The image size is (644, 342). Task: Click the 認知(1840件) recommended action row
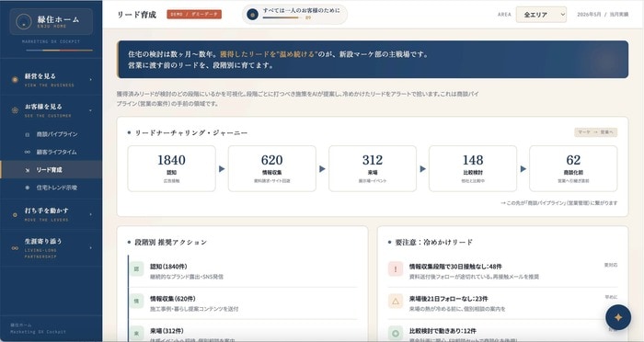(x=243, y=271)
